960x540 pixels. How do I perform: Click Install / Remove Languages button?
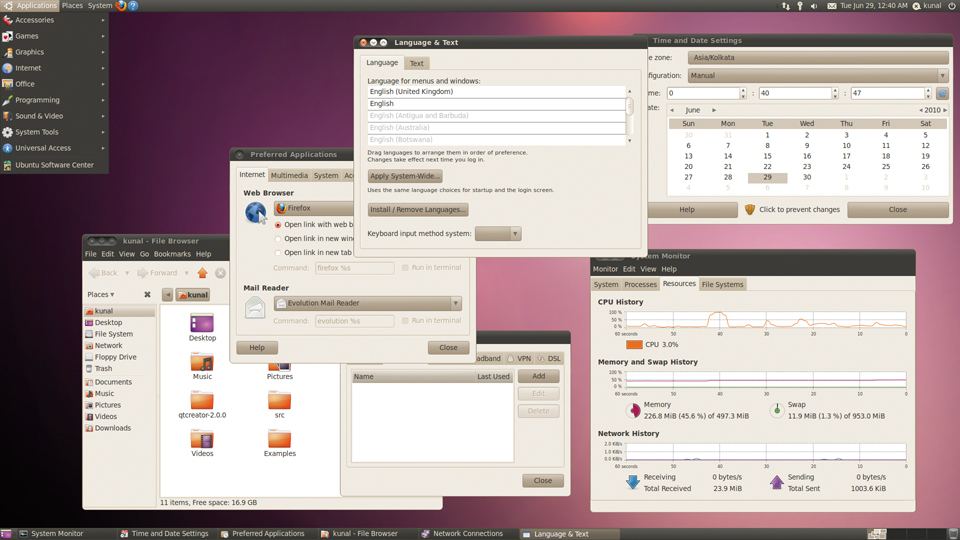click(x=418, y=209)
